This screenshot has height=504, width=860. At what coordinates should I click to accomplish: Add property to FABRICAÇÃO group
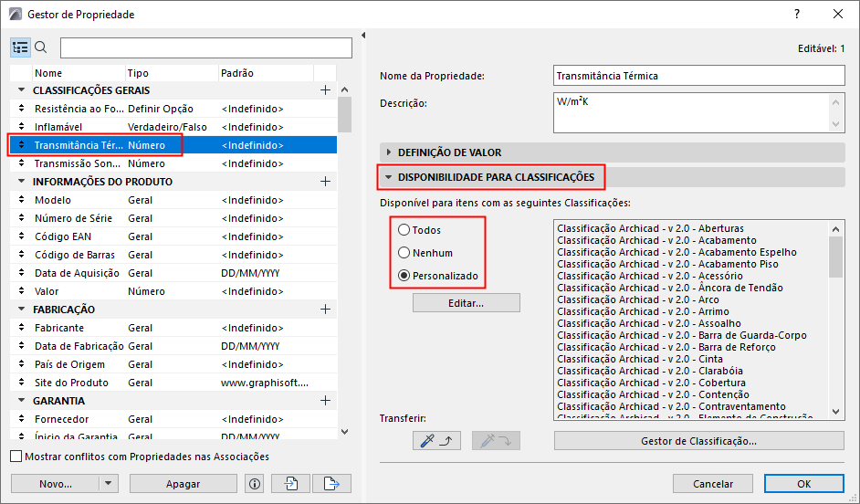[x=325, y=310]
